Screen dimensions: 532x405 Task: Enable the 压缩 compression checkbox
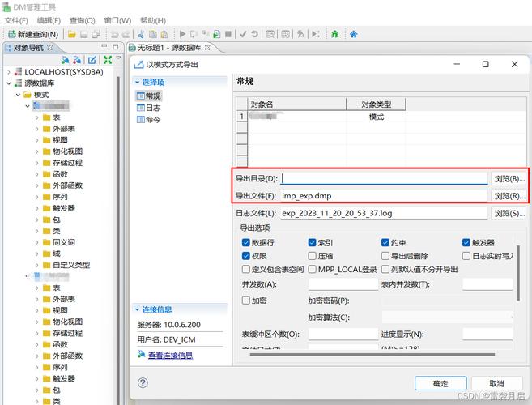point(313,256)
